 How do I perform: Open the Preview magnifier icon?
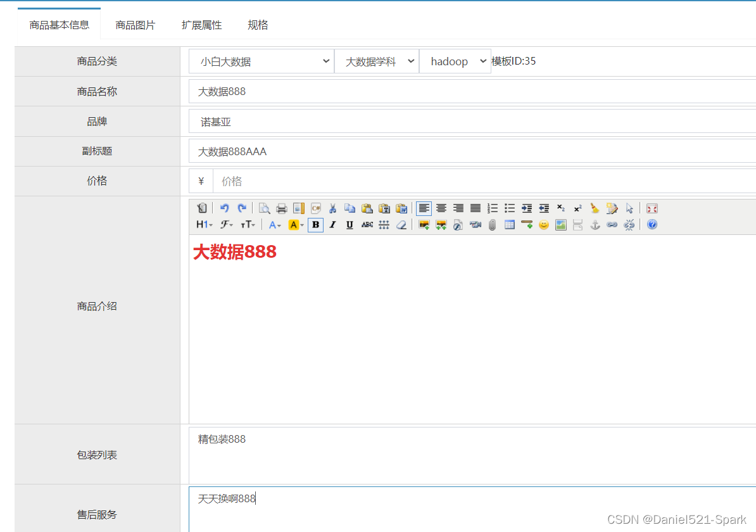click(264, 208)
